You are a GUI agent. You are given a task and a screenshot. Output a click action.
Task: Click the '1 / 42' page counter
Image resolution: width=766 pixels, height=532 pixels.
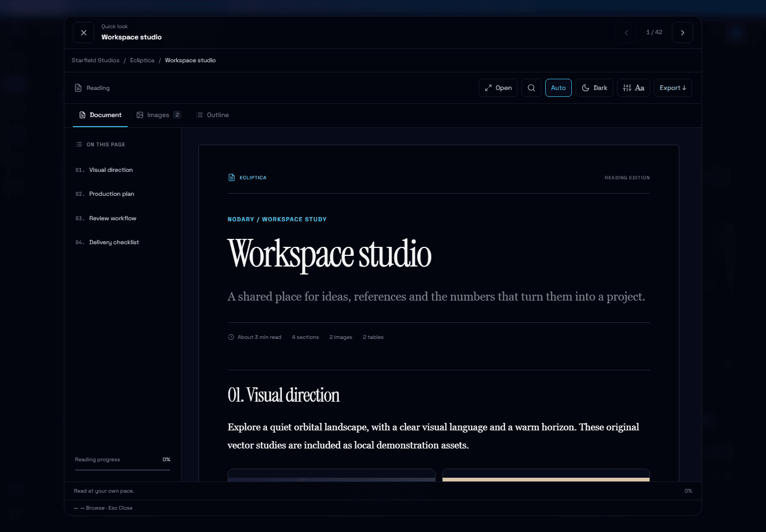tap(654, 32)
